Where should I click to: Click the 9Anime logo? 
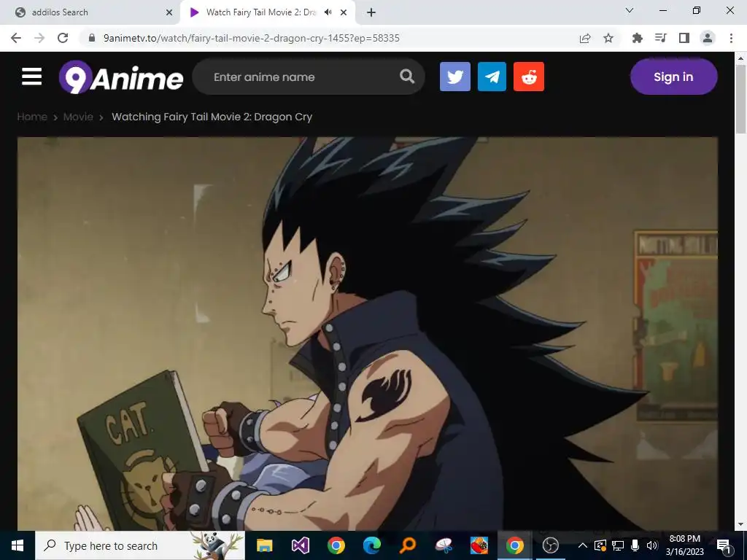[121, 77]
